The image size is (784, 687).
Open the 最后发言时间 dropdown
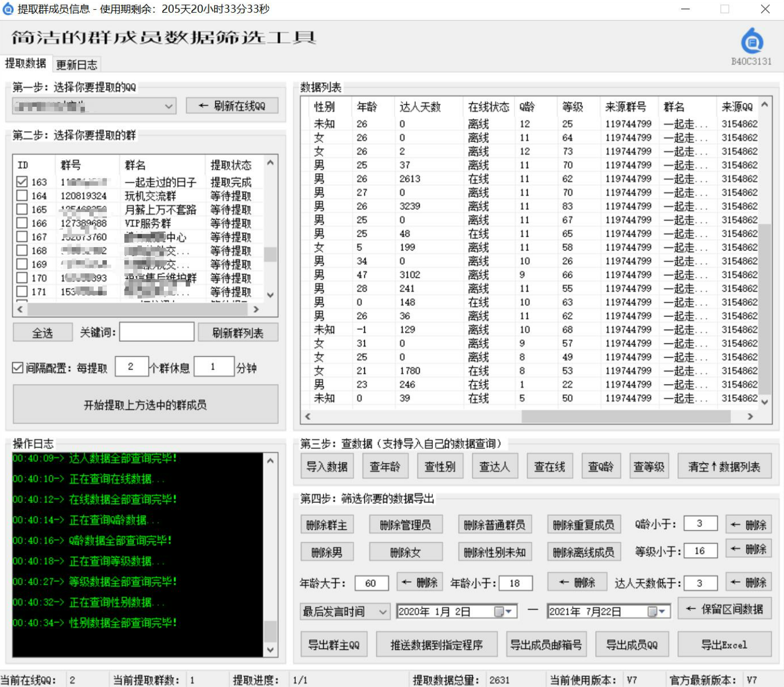(x=383, y=611)
